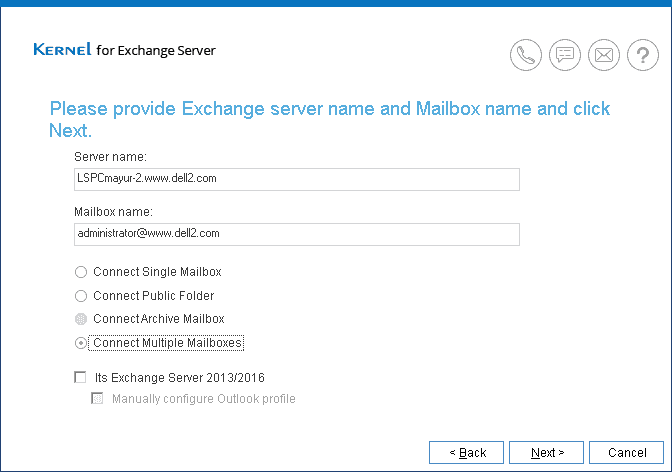Go back with the Back button
The image size is (672, 472).
coord(466,452)
